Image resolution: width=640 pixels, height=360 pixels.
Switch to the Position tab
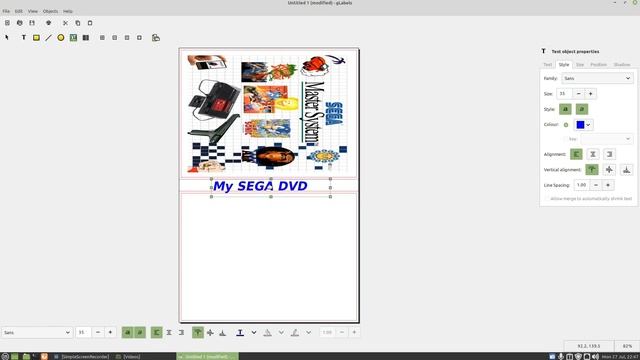(x=598, y=64)
